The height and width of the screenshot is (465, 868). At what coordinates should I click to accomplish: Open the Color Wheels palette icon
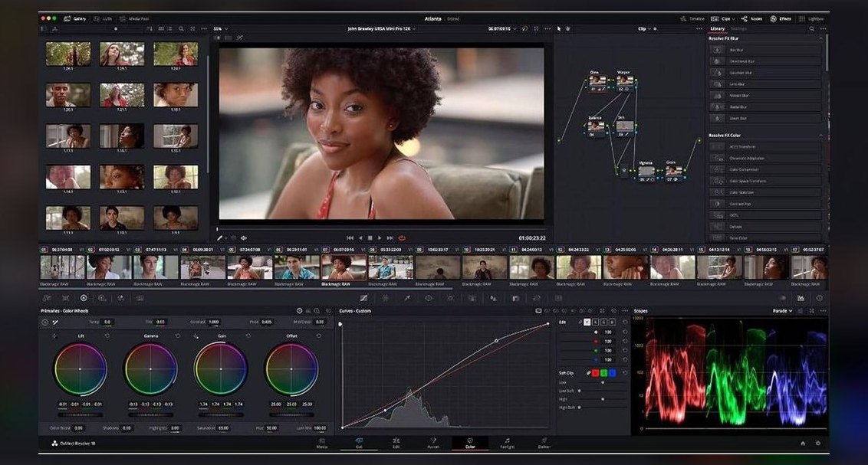click(84, 298)
